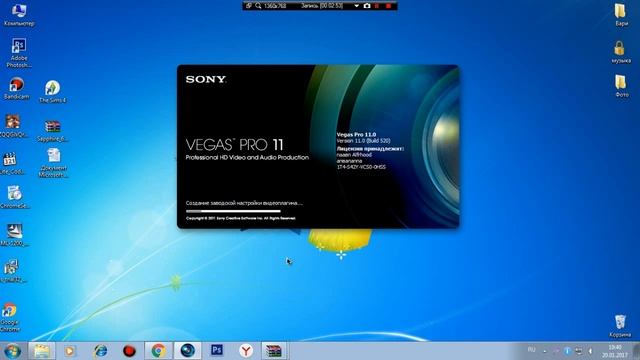Take a screenshot with Bandicam camera icon

coord(367,6)
